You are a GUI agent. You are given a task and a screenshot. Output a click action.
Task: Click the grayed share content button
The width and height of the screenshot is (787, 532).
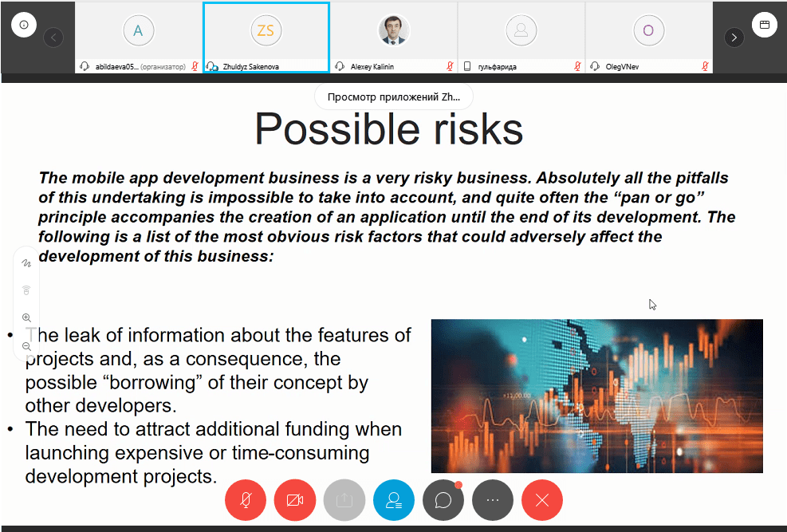344,500
